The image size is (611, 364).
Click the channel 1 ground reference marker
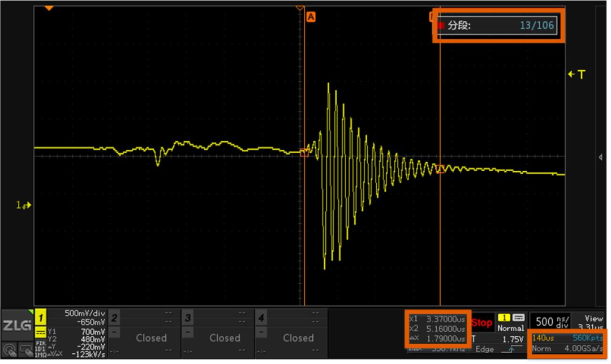[x=24, y=206]
